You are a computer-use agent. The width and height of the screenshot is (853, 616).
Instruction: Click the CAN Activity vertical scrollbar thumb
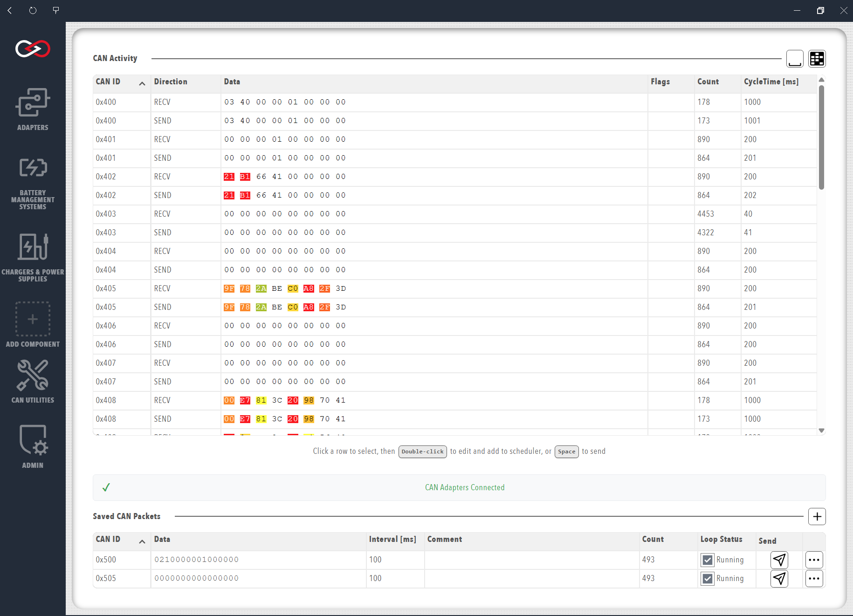(x=821, y=137)
